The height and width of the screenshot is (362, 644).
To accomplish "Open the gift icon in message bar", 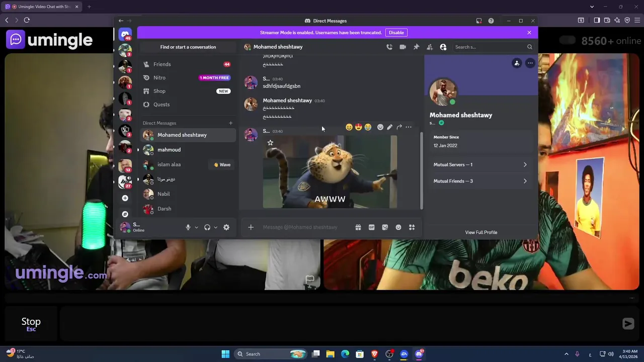I will [x=358, y=227].
